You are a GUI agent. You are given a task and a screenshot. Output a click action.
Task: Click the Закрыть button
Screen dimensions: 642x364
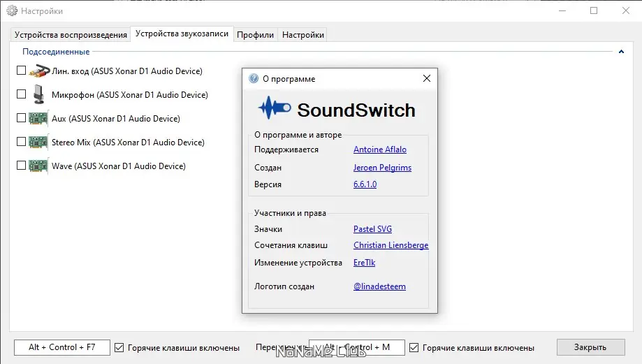pyautogui.click(x=590, y=347)
